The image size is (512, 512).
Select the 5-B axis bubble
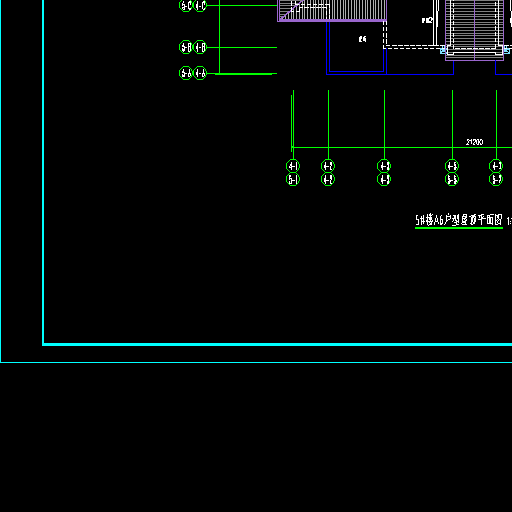(186, 47)
